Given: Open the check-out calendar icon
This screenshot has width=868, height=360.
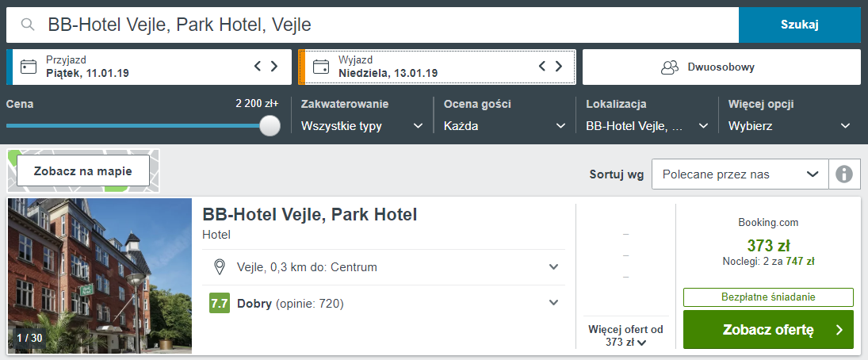Looking at the screenshot, I should click(x=321, y=67).
